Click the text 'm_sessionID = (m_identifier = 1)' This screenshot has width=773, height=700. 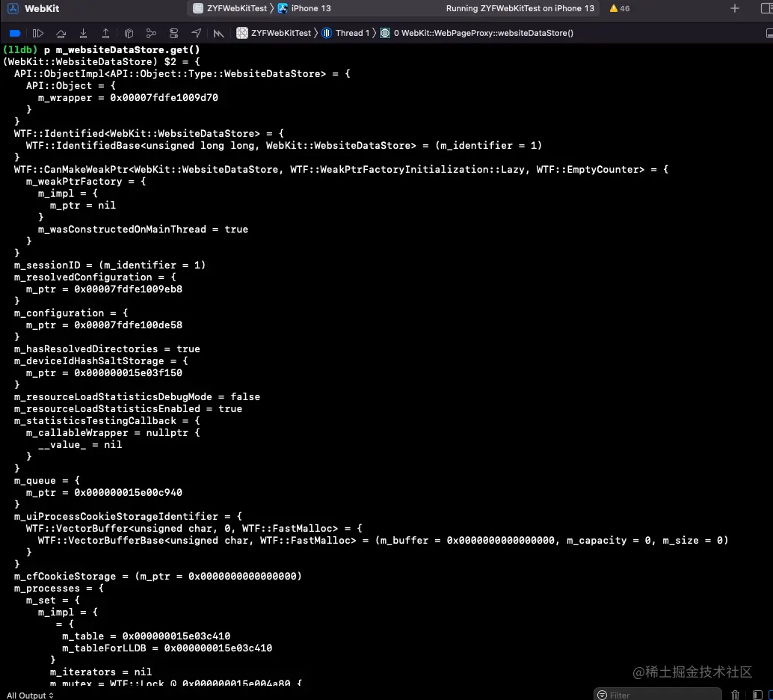pos(110,265)
